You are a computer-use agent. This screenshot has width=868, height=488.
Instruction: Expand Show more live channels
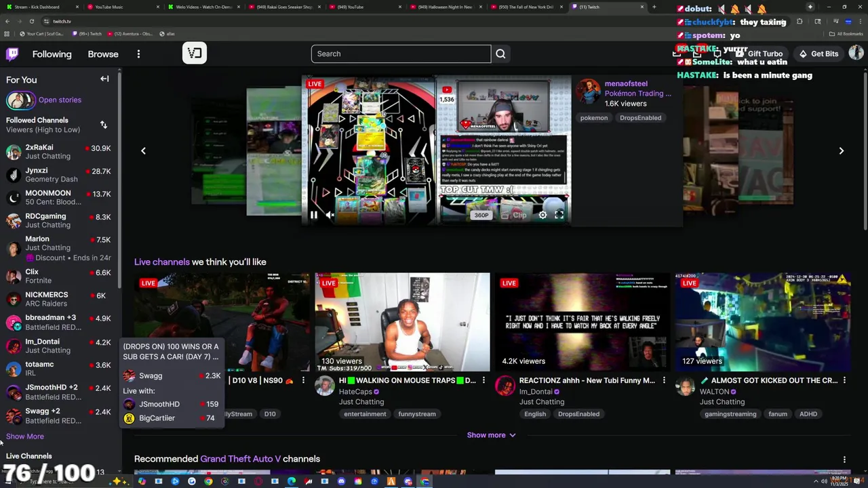click(x=491, y=435)
